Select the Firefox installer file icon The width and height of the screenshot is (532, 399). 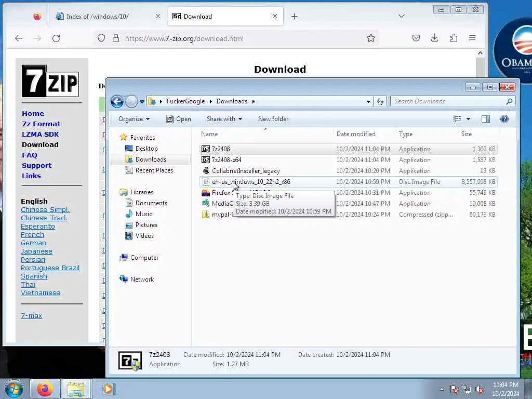(206, 193)
